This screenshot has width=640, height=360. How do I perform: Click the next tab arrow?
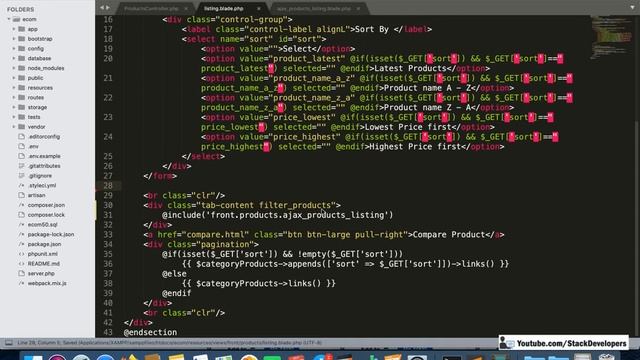(x=108, y=8)
